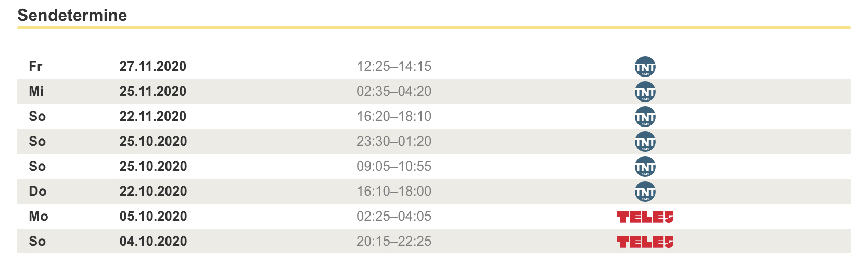Select the date 04.10.2020
This screenshot has width=868, height=253.
(153, 242)
